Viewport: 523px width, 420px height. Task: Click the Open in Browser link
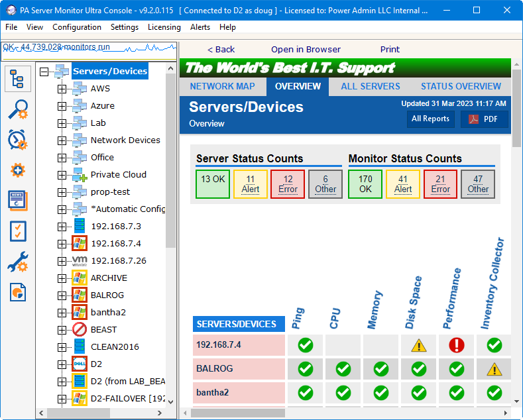tap(306, 49)
